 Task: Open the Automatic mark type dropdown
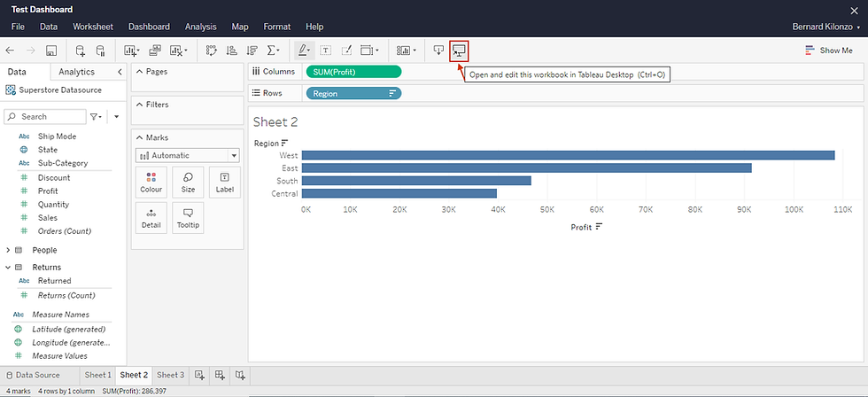[188, 156]
